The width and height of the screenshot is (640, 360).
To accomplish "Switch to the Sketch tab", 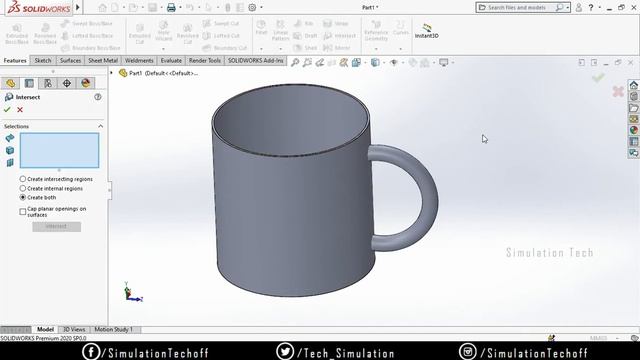I will click(43, 60).
